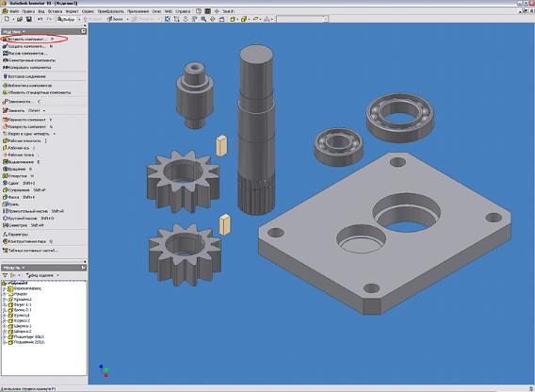
Task: Select the Рабочая ось (Work Axis) tool
Action: (19, 148)
